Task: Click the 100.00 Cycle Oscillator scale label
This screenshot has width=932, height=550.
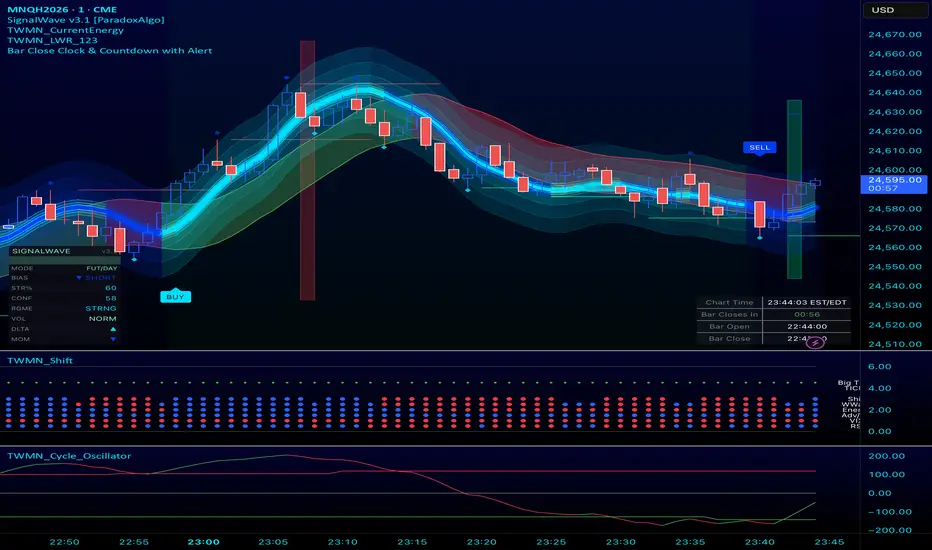Action: (x=886, y=474)
